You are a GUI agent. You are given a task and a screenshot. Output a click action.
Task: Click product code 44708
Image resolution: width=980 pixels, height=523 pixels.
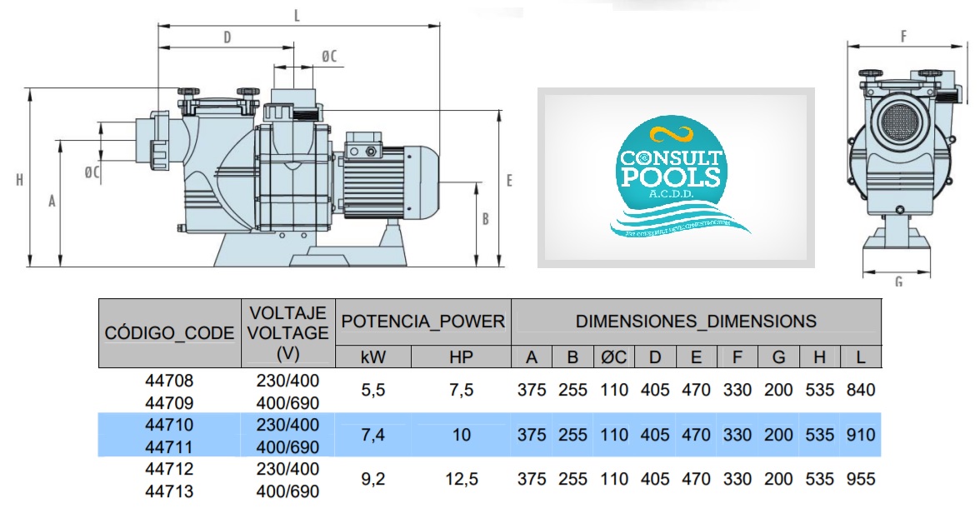(x=170, y=381)
